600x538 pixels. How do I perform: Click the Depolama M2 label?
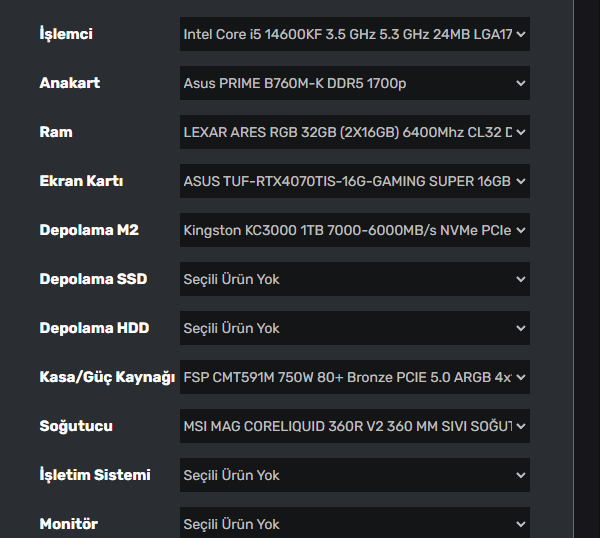[x=89, y=230]
